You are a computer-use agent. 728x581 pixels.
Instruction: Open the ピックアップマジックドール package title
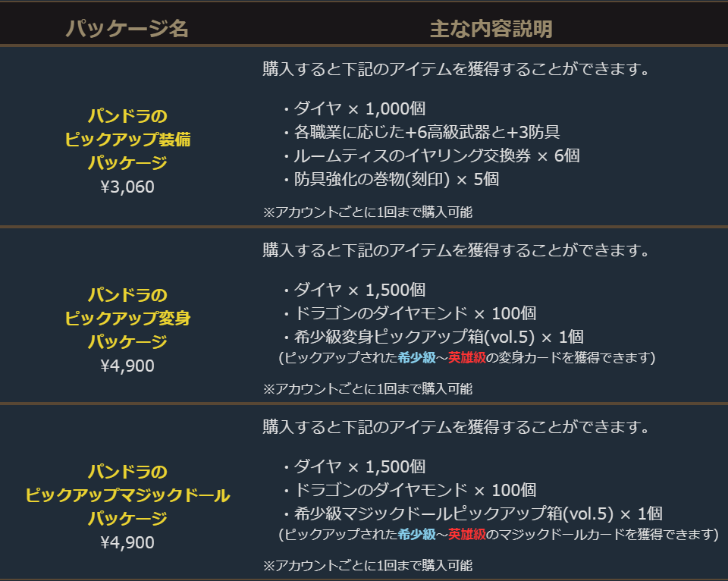click(x=127, y=495)
